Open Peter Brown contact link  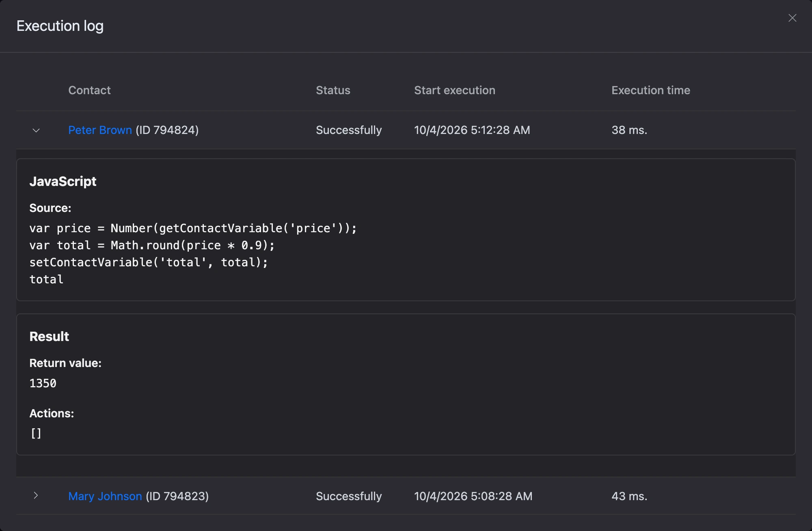(x=100, y=130)
